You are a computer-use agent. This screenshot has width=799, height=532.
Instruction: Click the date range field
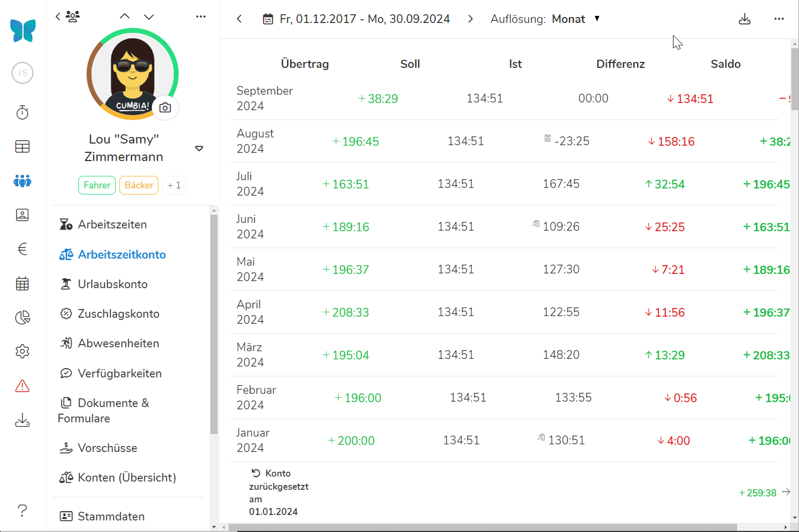click(x=364, y=19)
